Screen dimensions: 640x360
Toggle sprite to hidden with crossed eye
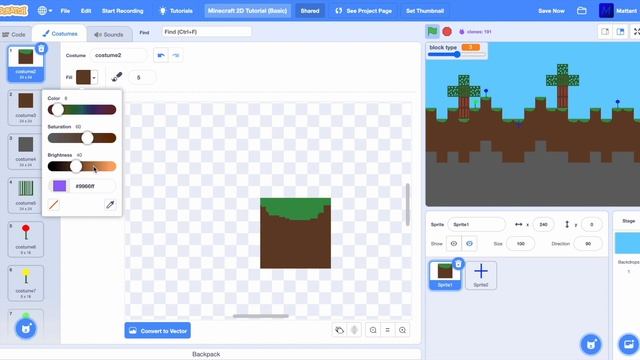pos(469,244)
